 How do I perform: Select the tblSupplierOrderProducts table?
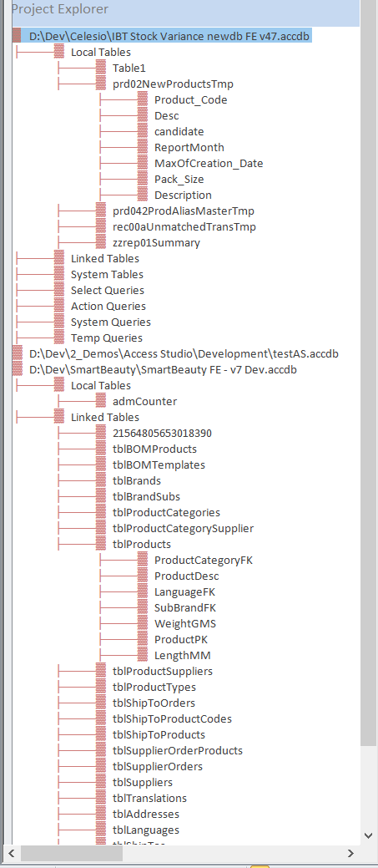point(178,751)
